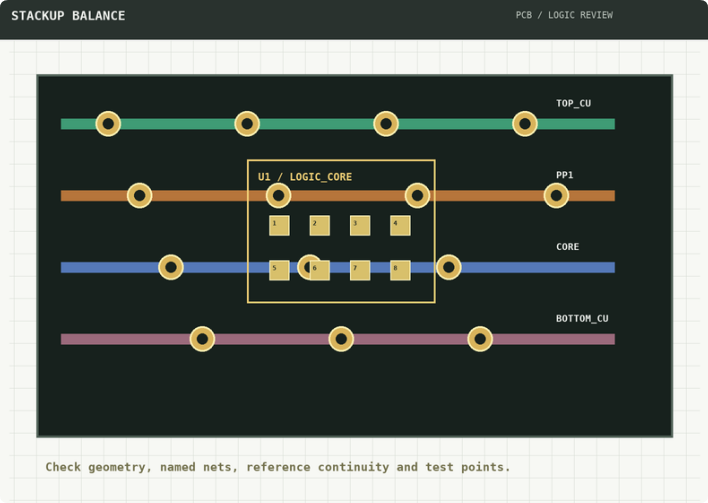
Task: Click pad 4 of U1
Action: tap(401, 226)
